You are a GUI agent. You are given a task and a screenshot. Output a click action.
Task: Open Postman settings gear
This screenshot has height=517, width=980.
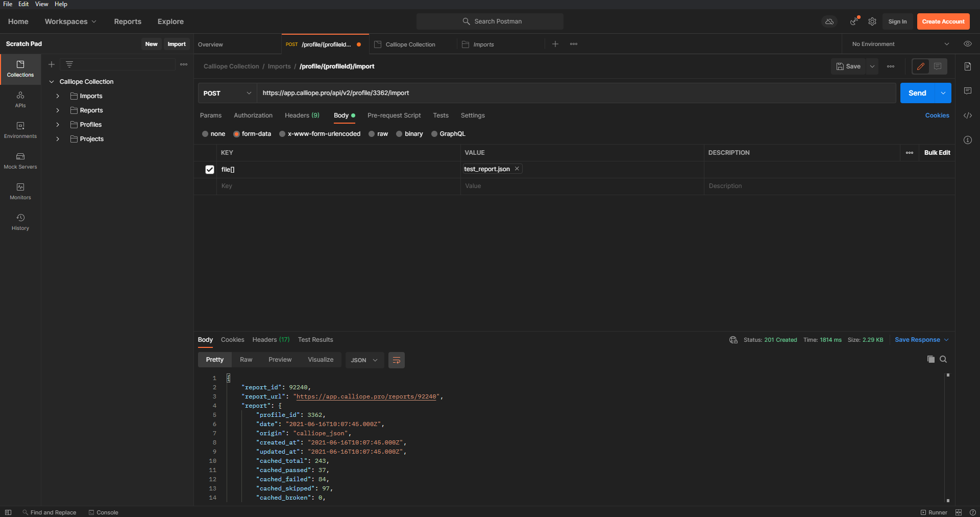[x=872, y=21]
